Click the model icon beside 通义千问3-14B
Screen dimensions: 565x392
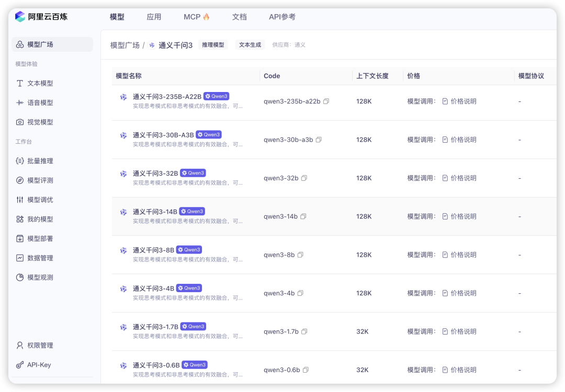[x=123, y=212]
